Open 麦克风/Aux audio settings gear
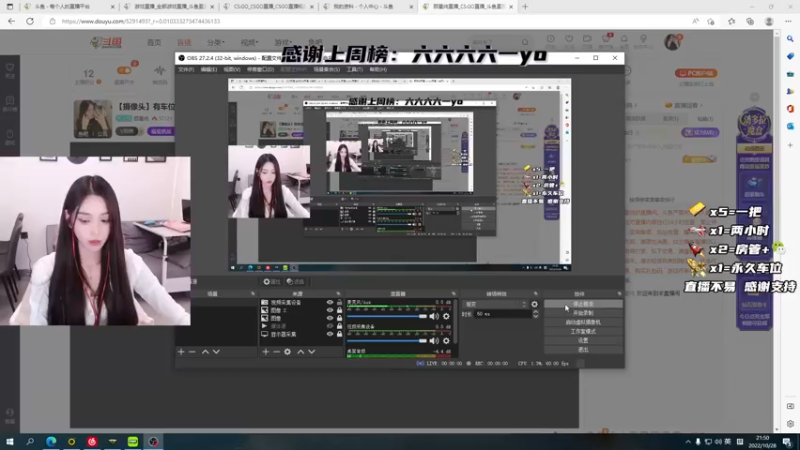The height and width of the screenshot is (450, 800). (x=446, y=316)
